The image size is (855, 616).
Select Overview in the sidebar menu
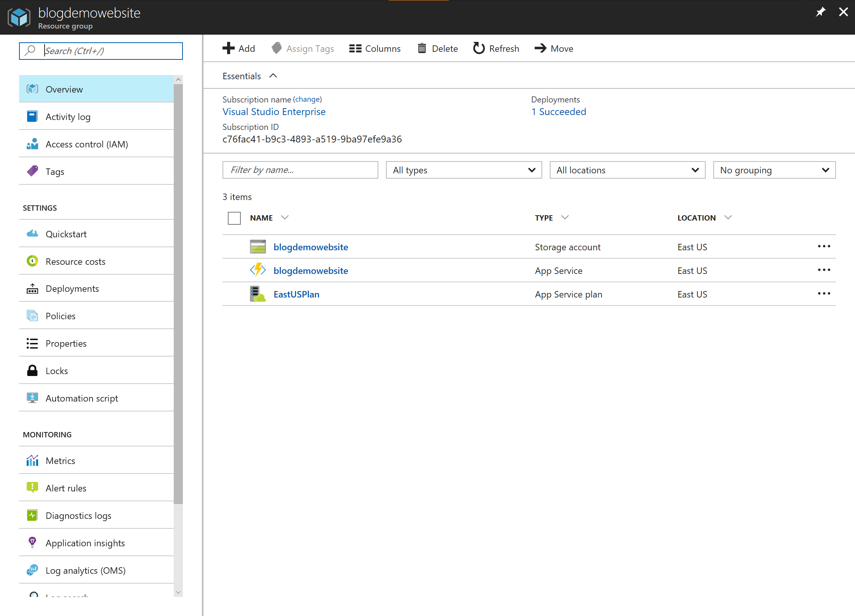[x=96, y=89]
